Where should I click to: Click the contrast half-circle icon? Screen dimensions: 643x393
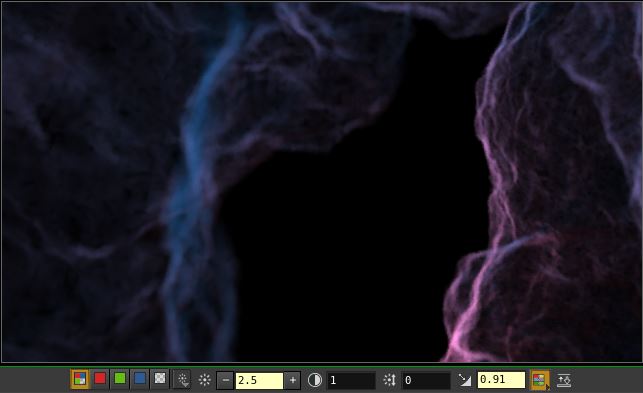(x=315, y=380)
